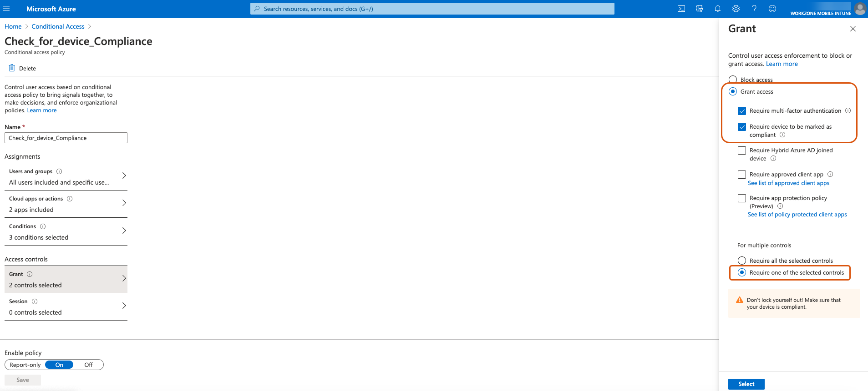Go to Conditional Access breadcrumb
This screenshot has width=868, height=391.
coord(58,26)
